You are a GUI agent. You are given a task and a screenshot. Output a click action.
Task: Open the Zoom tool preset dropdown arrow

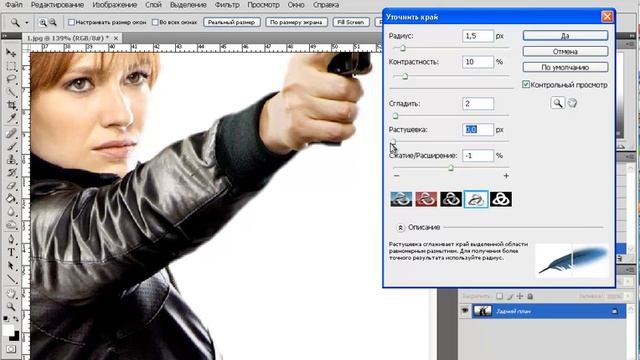pos(27,22)
